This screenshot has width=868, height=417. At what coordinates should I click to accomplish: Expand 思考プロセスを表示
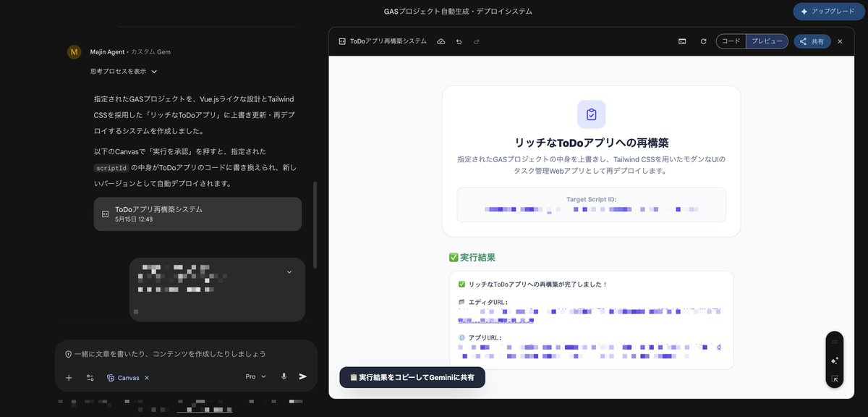tap(124, 71)
